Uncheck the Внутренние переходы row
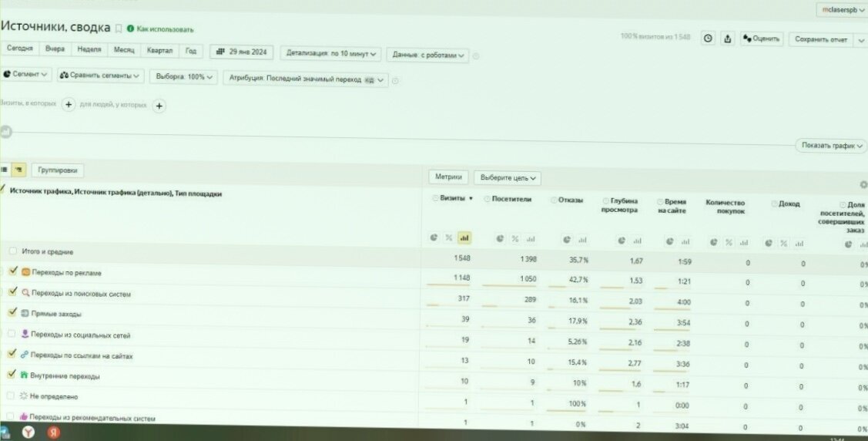Screen dimensions: 868x441 [x=11, y=375]
